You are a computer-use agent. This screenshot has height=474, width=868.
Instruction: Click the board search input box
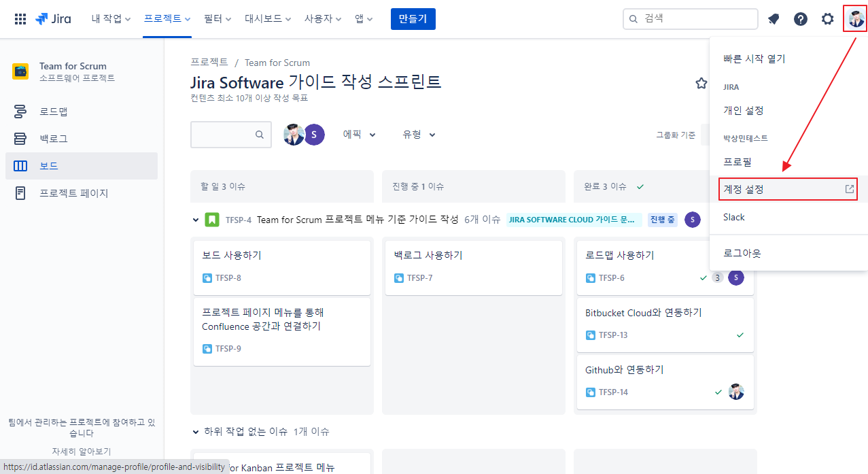click(x=231, y=135)
